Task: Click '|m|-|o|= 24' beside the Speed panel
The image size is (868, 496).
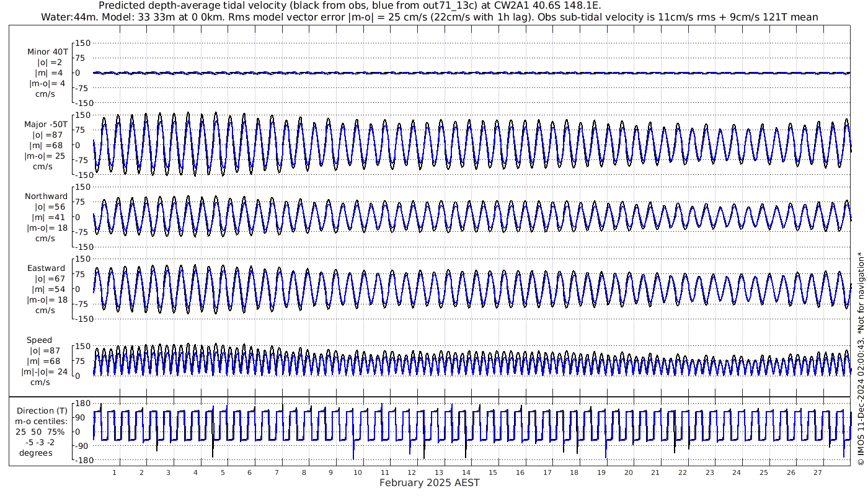Action: point(43,371)
